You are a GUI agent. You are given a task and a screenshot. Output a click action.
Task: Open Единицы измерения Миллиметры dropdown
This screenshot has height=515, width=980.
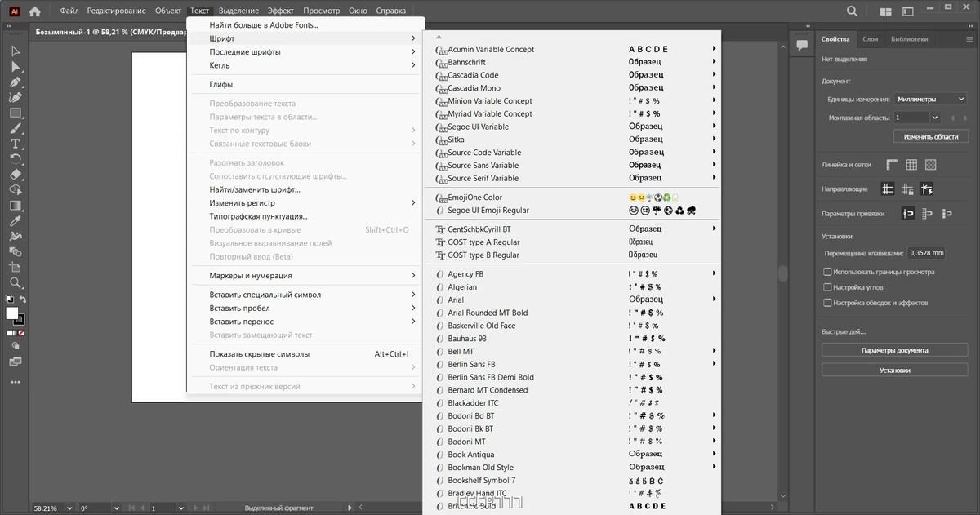click(x=931, y=99)
